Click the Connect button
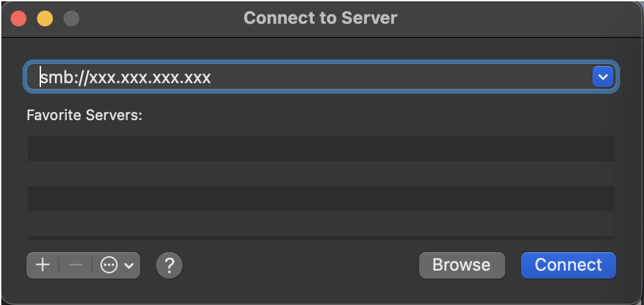This screenshot has width=644, height=305. [569, 265]
